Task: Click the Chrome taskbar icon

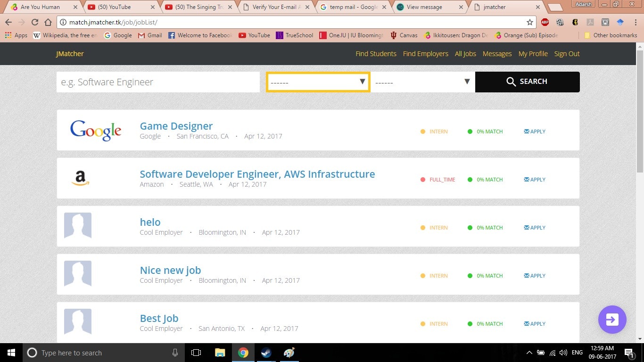Action: coord(243,353)
